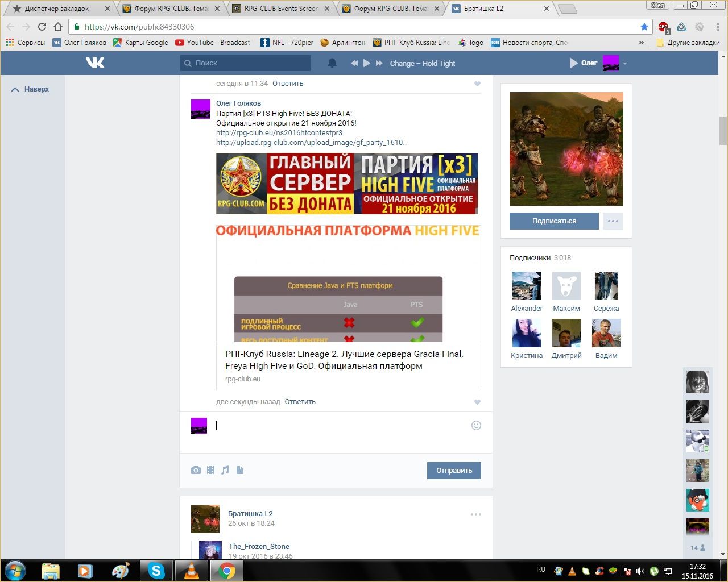Open the community actions three-dot menu
This screenshot has height=582, width=728.
click(613, 221)
